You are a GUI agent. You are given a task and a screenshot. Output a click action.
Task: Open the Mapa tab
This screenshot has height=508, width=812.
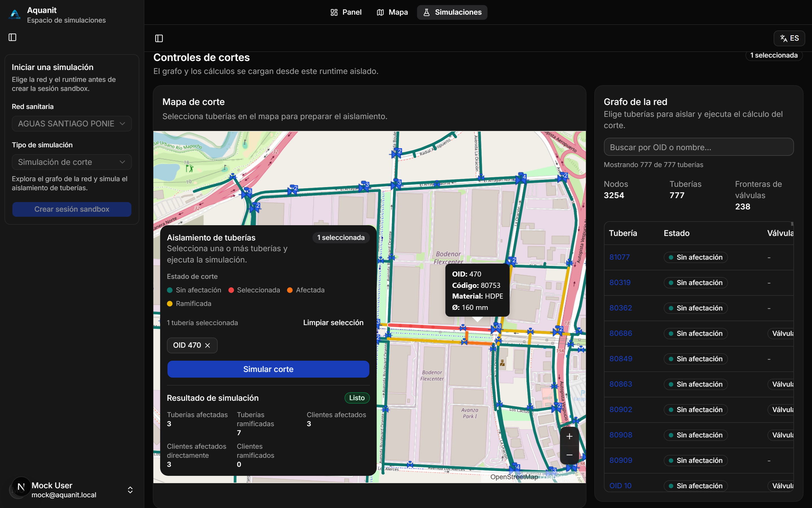pyautogui.click(x=392, y=12)
